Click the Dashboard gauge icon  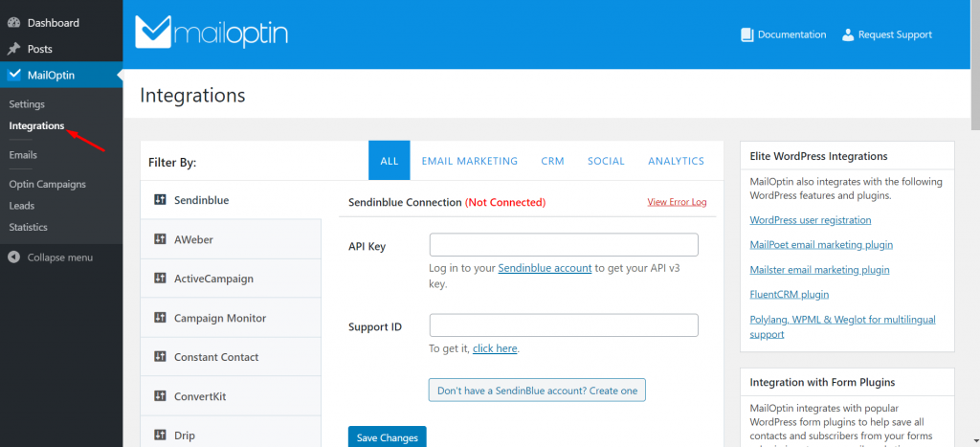tap(13, 23)
